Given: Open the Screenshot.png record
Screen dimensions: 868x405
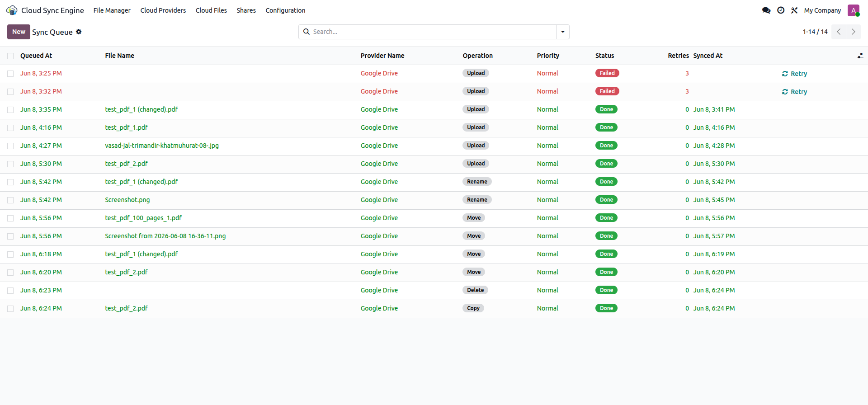Looking at the screenshot, I should tap(127, 200).
